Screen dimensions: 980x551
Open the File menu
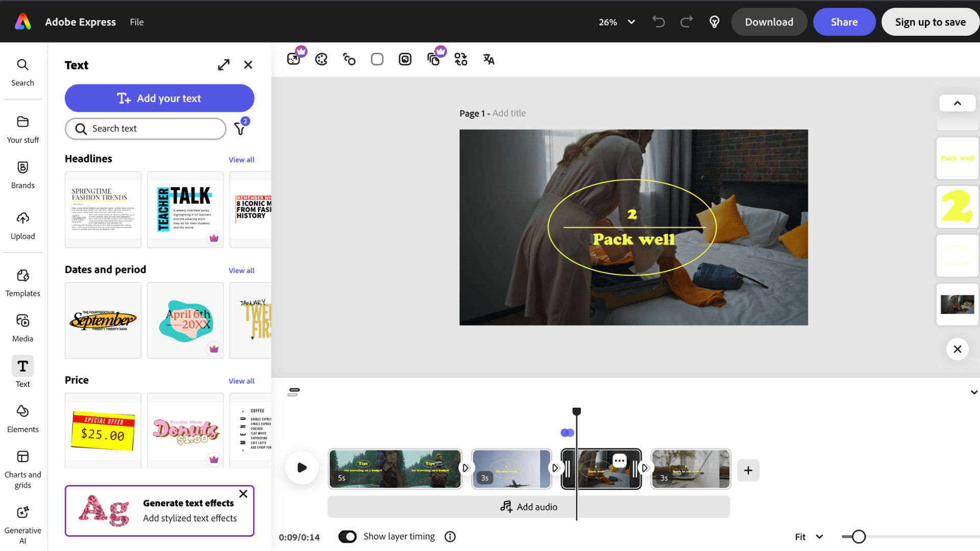click(x=136, y=22)
